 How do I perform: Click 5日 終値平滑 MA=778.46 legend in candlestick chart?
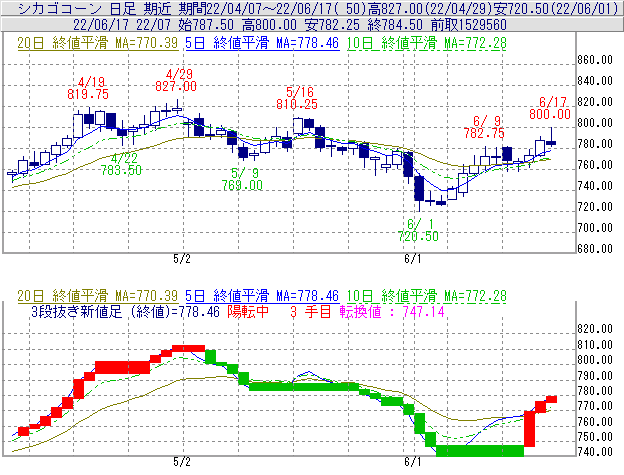click(x=262, y=43)
